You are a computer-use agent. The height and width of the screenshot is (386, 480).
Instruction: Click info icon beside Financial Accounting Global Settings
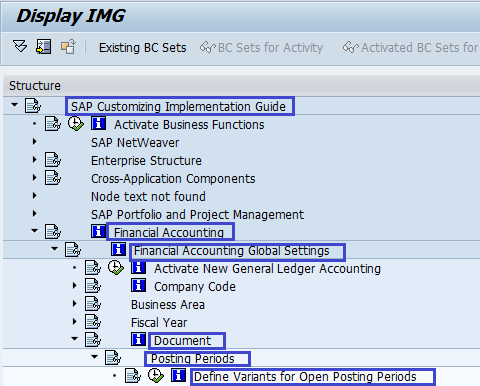pyautogui.click(x=119, y=249)
